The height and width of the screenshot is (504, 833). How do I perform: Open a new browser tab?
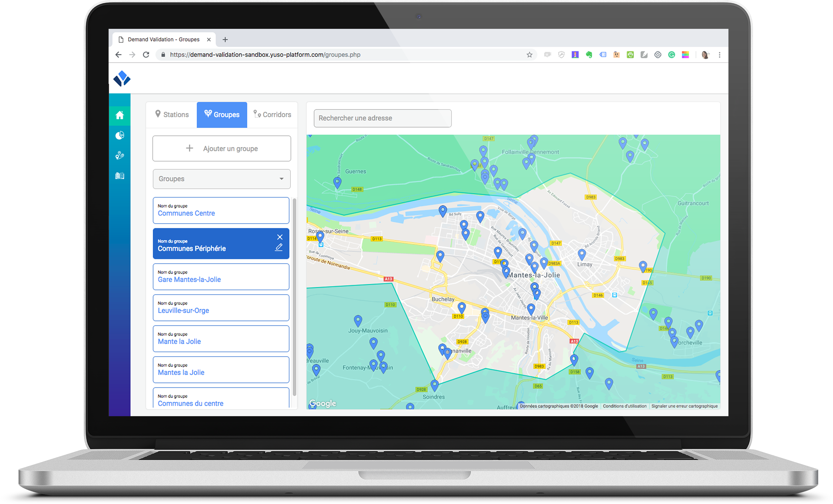tap(225, 40)
